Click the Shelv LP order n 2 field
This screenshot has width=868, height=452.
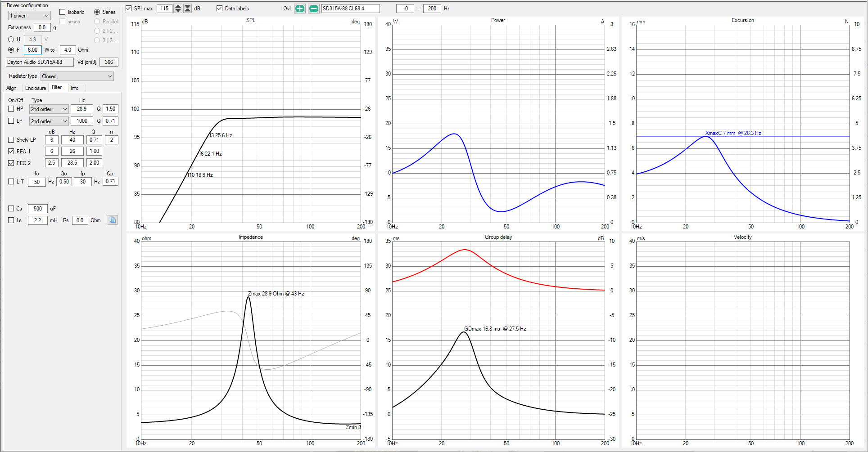pyautogui.click(x=112, y=140)
